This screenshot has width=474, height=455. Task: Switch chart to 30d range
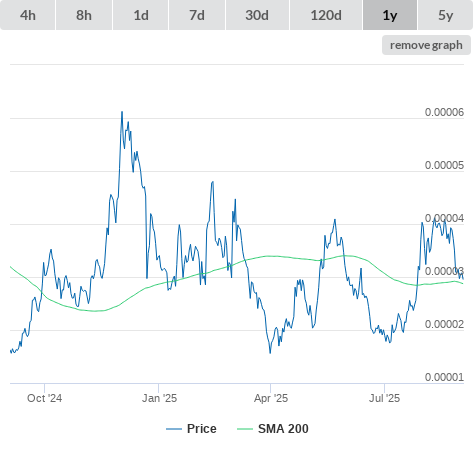tap(257, 15)
